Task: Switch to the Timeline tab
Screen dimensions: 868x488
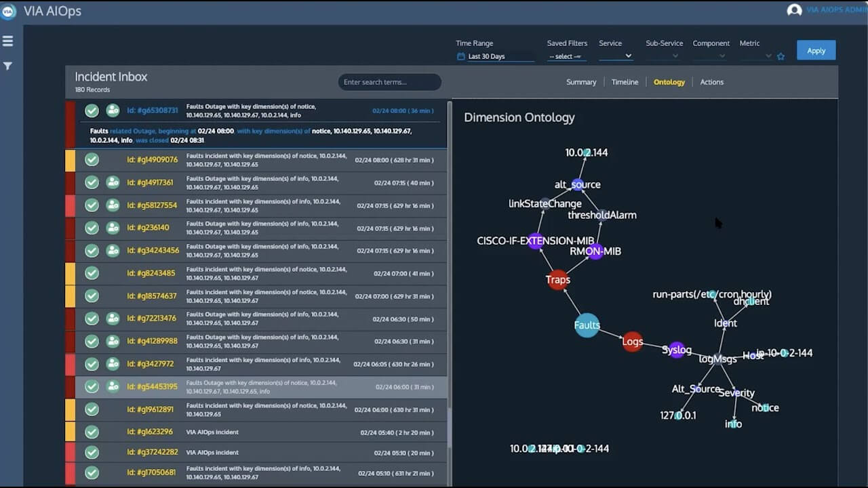Action: click(625, 82)
